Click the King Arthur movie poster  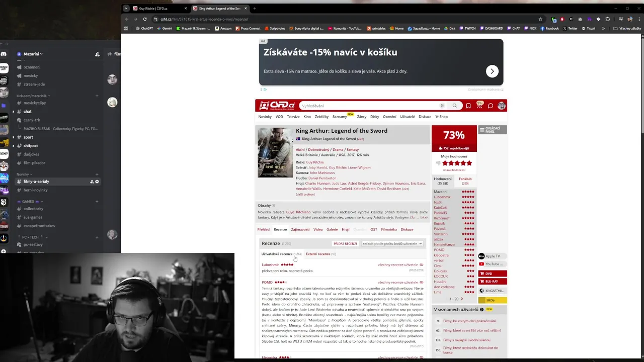coord(275,152)
